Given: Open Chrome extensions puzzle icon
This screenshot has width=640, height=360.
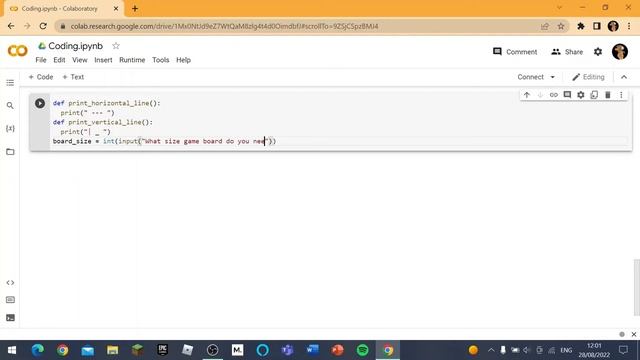Looking at the screenshot, I should pyautogui.click(x=580, y=26).
